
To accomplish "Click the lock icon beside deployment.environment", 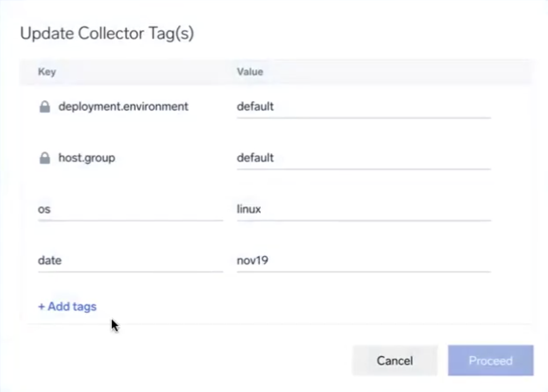I will coord(45,106).
